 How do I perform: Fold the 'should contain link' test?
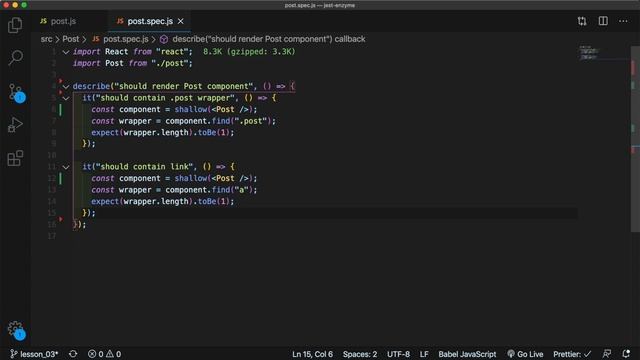tap(66, 167)
